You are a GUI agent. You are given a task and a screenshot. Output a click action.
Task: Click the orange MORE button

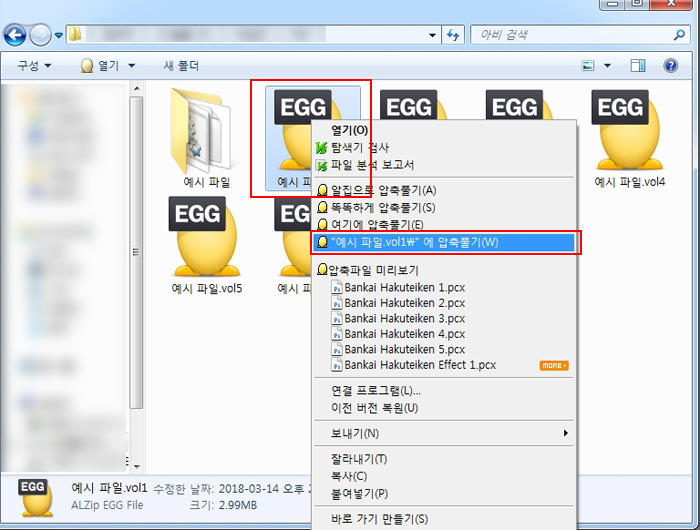[554, 365]
